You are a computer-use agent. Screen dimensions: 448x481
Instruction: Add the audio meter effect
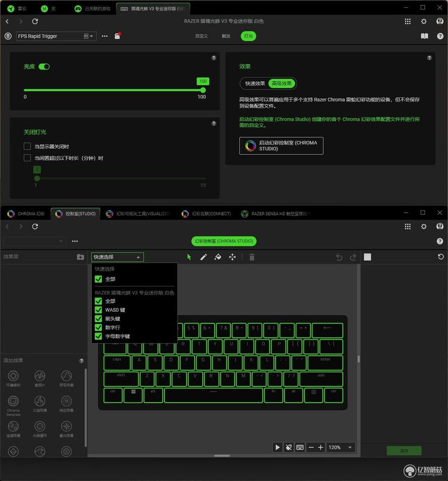(40, 378)
